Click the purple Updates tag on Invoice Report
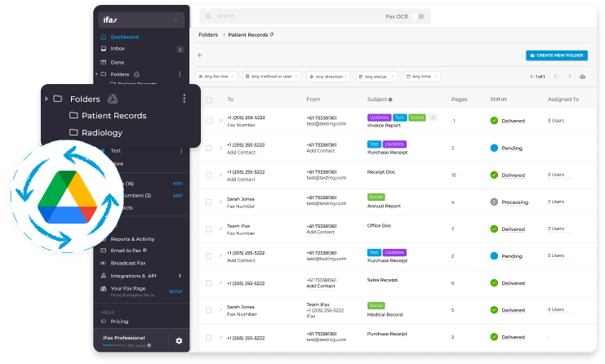The image size is (605, 364). pos(380,118)
